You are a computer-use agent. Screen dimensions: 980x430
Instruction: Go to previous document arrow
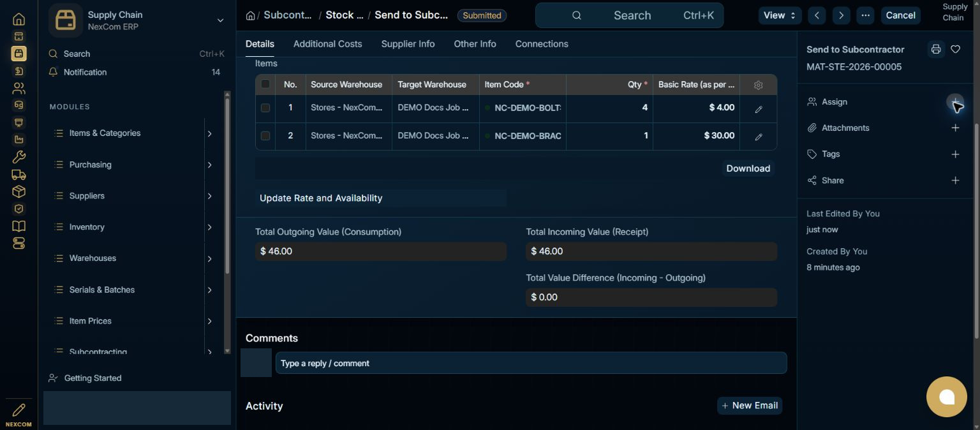click(x=817, y=15)
